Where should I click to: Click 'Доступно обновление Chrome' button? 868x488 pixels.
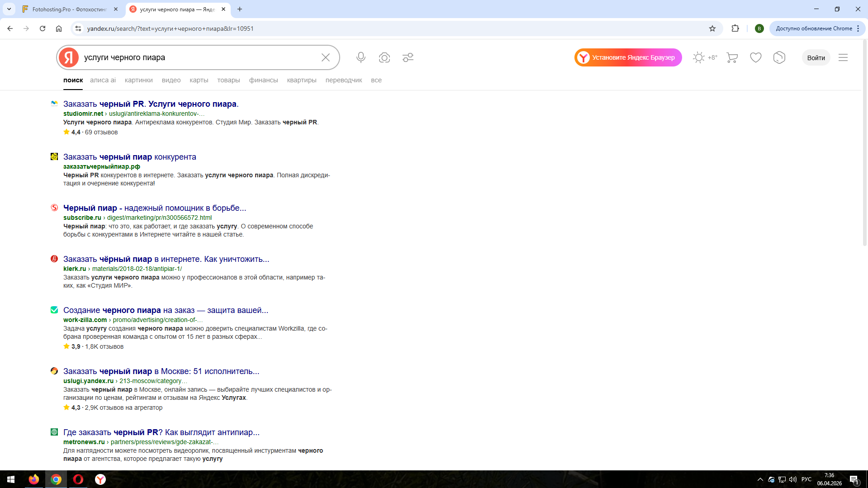pos(817,28)
